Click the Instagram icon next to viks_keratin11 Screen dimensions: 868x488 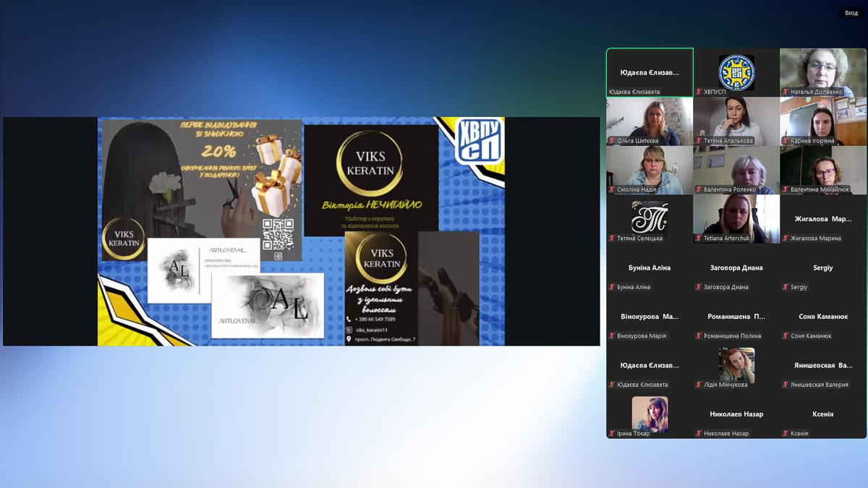pyautogui.click(x=349, y=330)
